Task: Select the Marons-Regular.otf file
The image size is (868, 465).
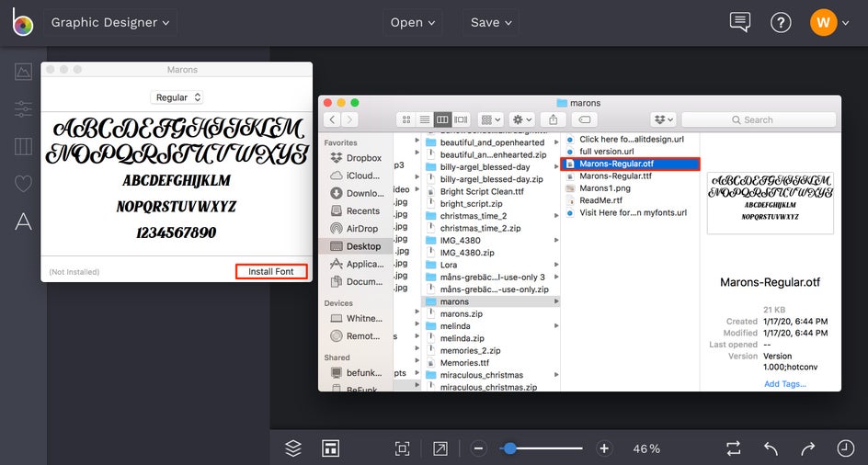Action: click(631, 164)
